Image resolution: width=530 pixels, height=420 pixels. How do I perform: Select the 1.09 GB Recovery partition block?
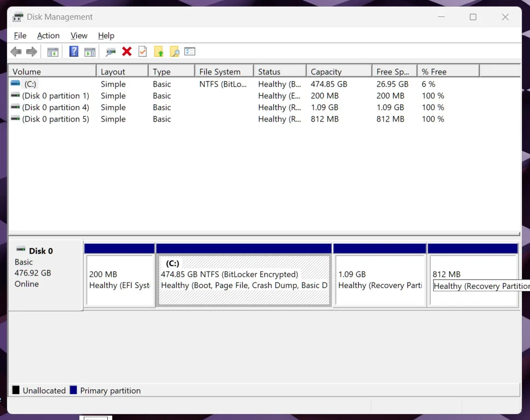381,280
